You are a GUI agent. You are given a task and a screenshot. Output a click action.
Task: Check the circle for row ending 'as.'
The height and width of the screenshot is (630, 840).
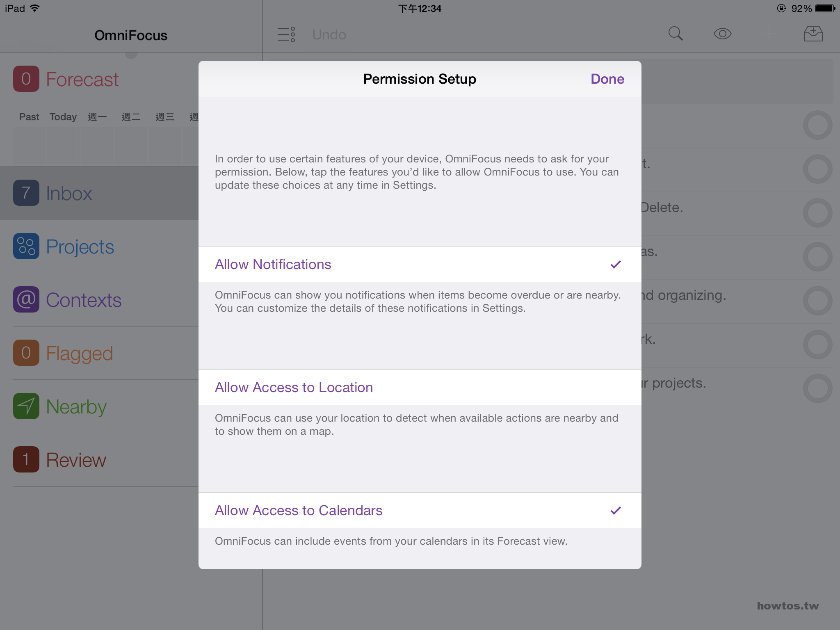(817, 257)
